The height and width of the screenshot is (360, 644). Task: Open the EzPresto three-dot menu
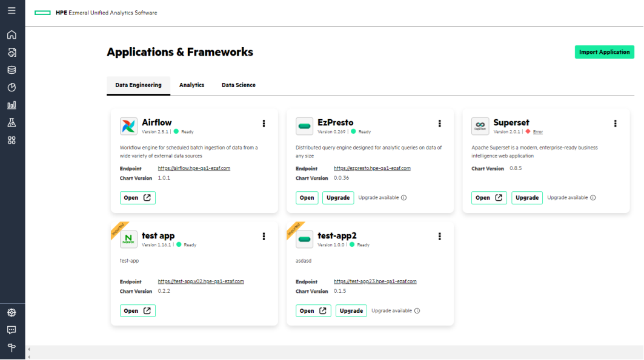[x=439, y=123]
